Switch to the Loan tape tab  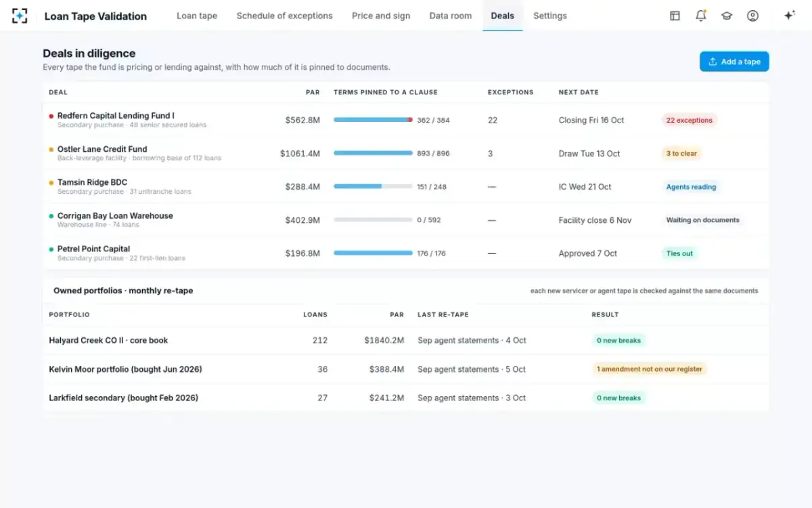click(x=197, y=16)
